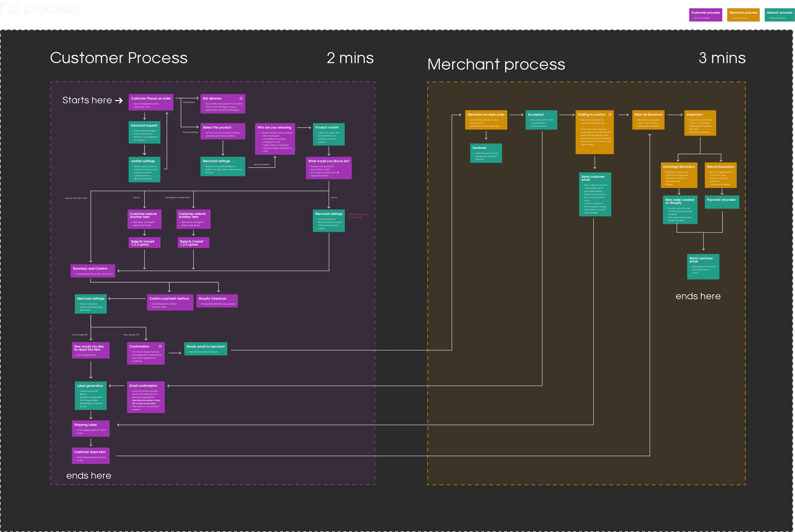Select the What would you like to do? card
This screenshot has width=795, height=532.
click(328, 168)
